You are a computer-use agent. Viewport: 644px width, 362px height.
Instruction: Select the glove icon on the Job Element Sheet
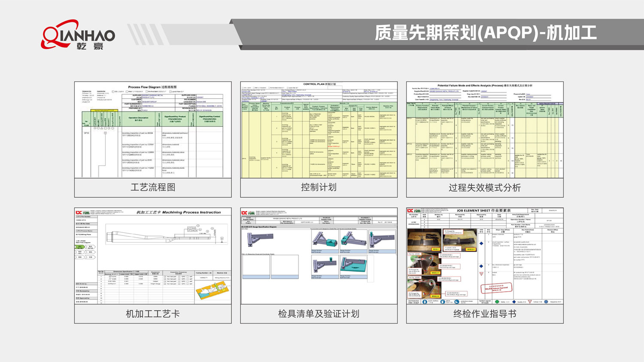442,302
